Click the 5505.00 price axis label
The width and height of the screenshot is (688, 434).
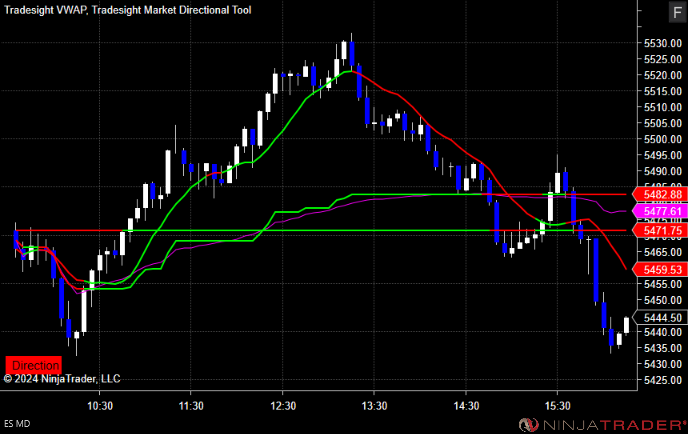click(663, 123)
